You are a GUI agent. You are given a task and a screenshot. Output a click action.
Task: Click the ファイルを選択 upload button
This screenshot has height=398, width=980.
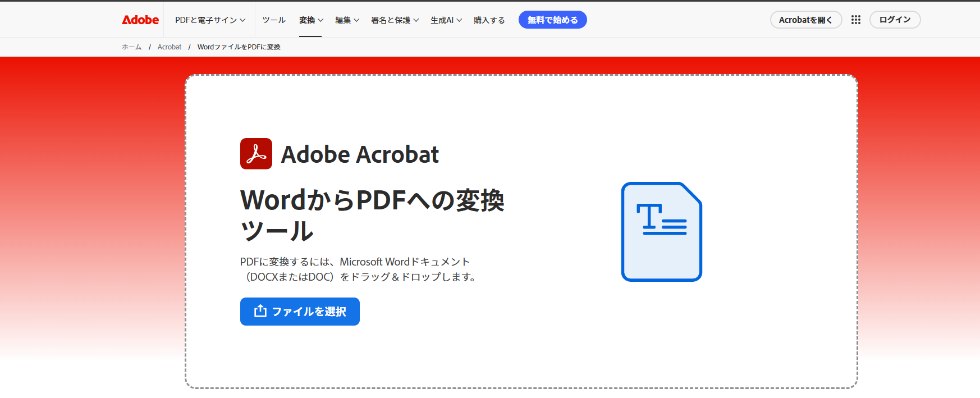300,312
